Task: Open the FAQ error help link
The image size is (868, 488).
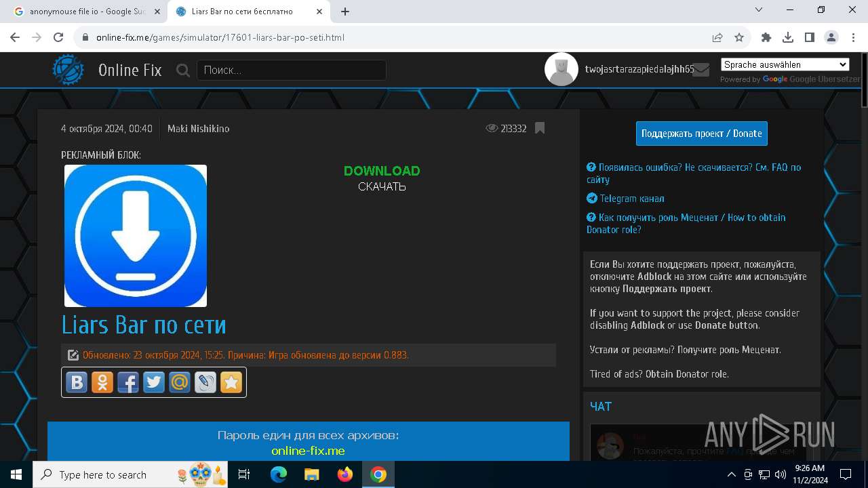Action: point(694,174)
